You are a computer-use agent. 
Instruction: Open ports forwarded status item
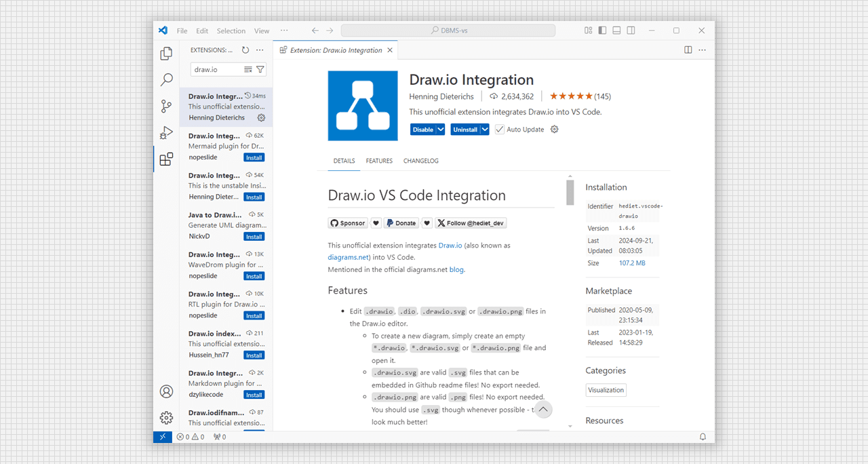click(220, 437)
